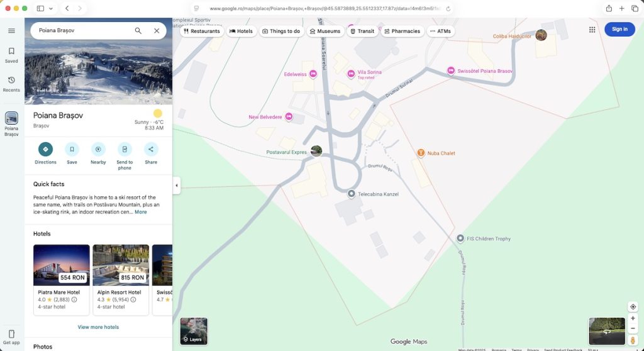Save Poiana Brașov with the bookmark icon

72,149
